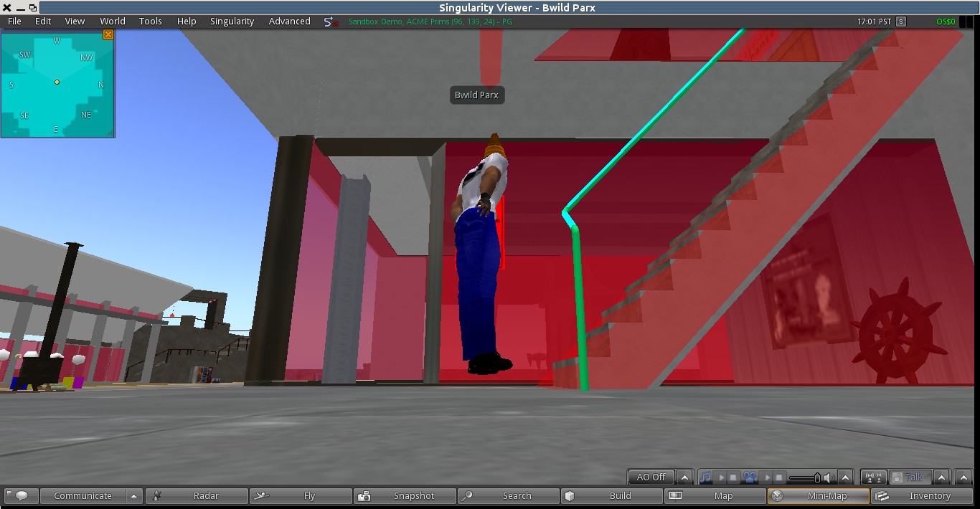Open the File menu

click(x=14, y=21)
